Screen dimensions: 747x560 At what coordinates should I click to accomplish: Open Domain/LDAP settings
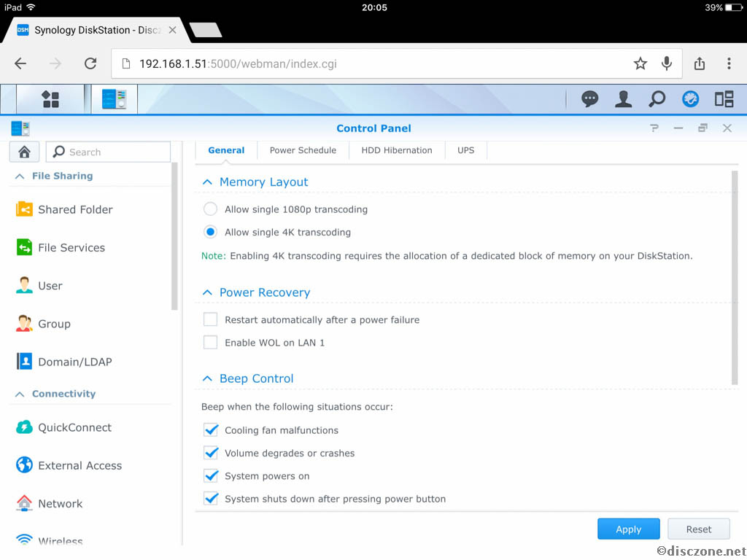pos(64,362)
